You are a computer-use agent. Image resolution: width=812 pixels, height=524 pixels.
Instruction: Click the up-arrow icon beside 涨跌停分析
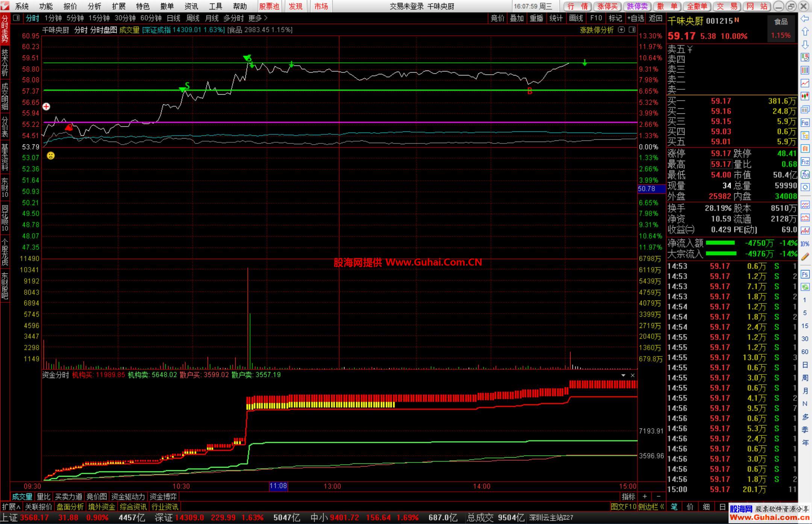621,30
